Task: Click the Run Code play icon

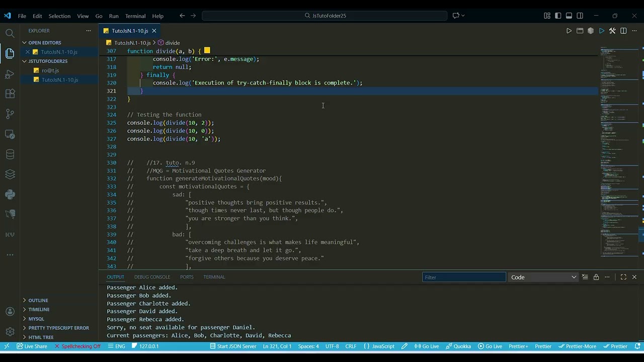Action: (569, 31)
